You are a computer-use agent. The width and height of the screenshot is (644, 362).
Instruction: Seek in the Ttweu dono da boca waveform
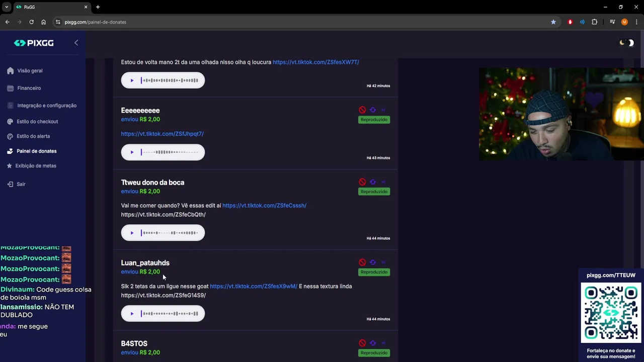click(170, 233)
